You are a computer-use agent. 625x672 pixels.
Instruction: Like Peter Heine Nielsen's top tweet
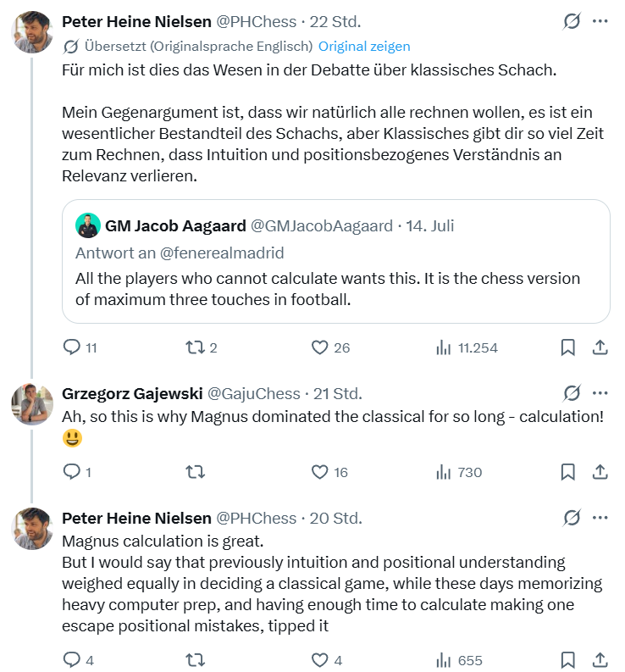coord(330,347)
